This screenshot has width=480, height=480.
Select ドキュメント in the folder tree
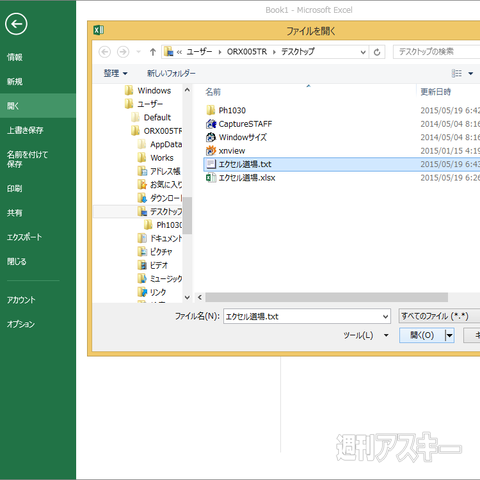tap(160, 238)
